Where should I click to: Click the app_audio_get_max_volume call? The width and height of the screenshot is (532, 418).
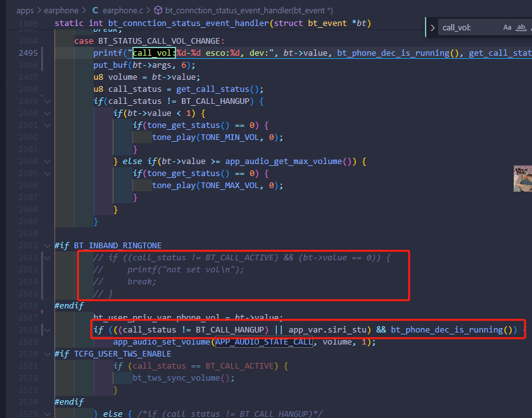click(283, 161)
